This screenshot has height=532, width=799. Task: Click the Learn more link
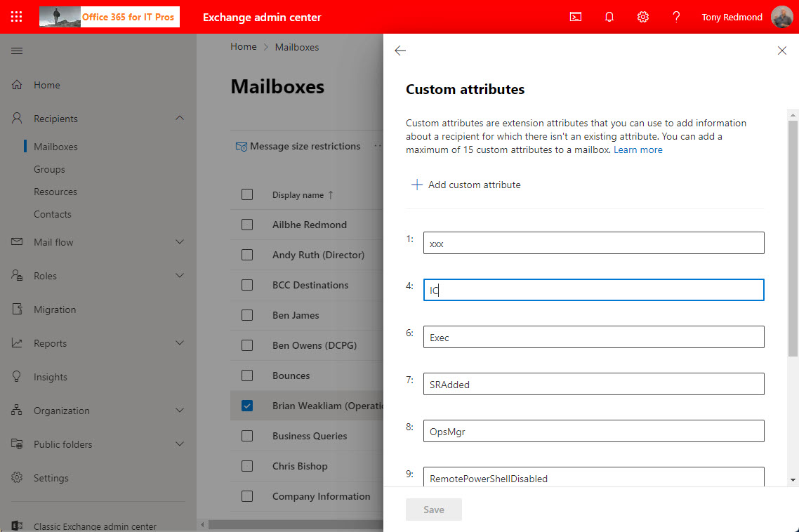(x=638, y=149)
